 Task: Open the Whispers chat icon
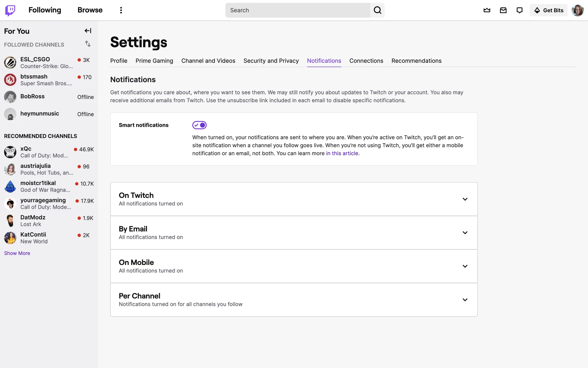point(519,10)
